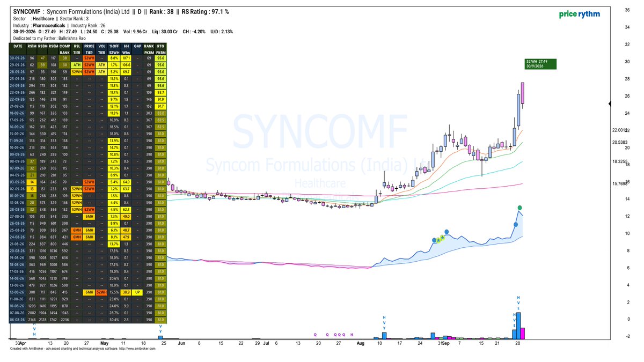Click the HH Wks column header
Viewport: 644px width, 362px height.
[127, 50]
